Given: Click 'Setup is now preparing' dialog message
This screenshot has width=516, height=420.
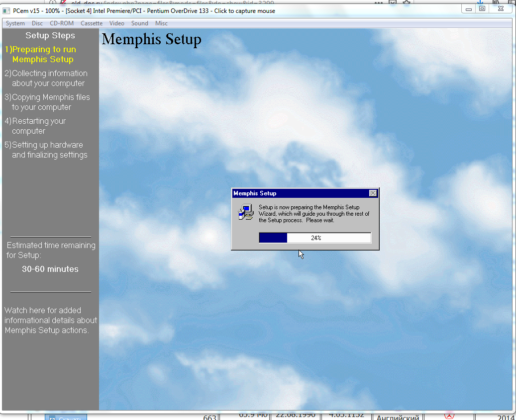Looking at the screenshot, I should (314, 214).
